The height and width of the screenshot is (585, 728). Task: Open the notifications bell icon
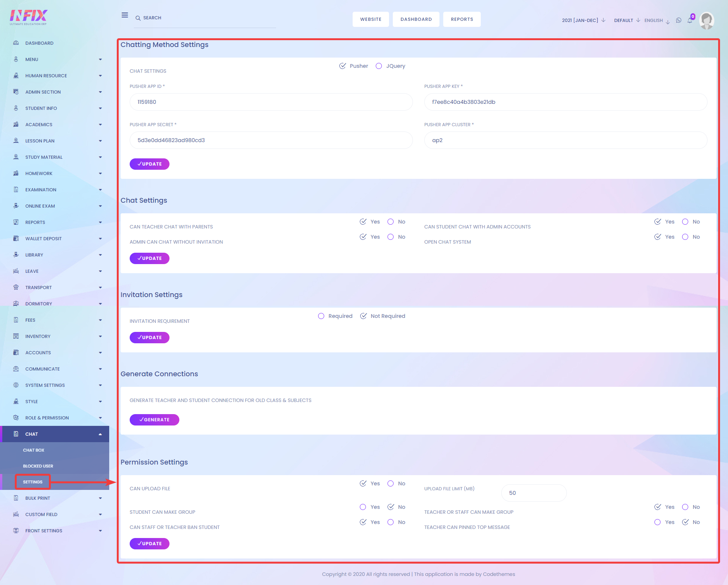(690, 20)
